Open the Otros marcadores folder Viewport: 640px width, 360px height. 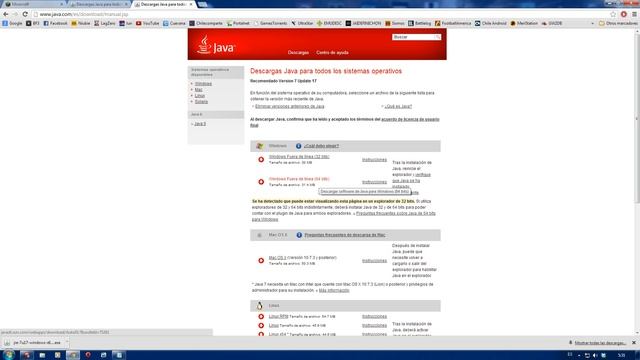coord(618,24)
